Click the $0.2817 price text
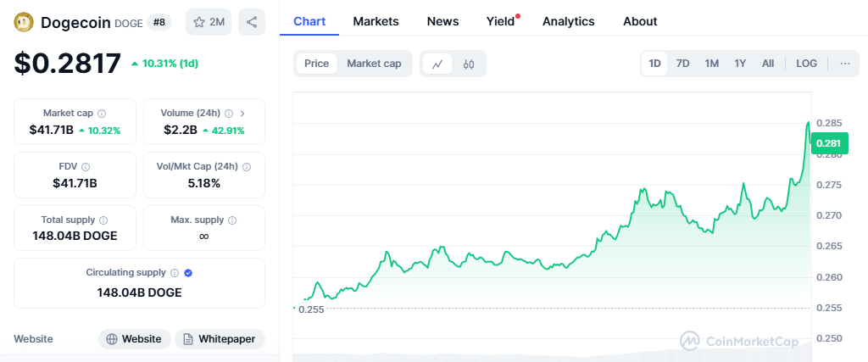Screen dimensions: 868x362 tap(68, 63)
